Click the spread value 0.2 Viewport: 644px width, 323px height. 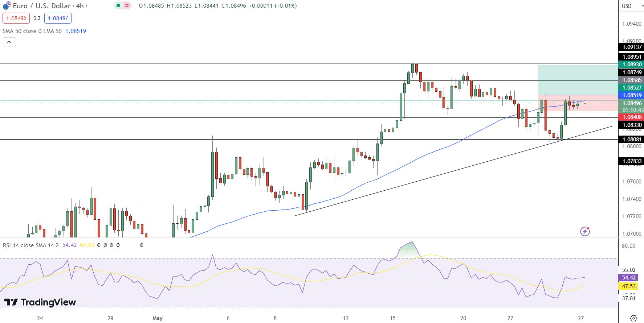click(37, 18)
